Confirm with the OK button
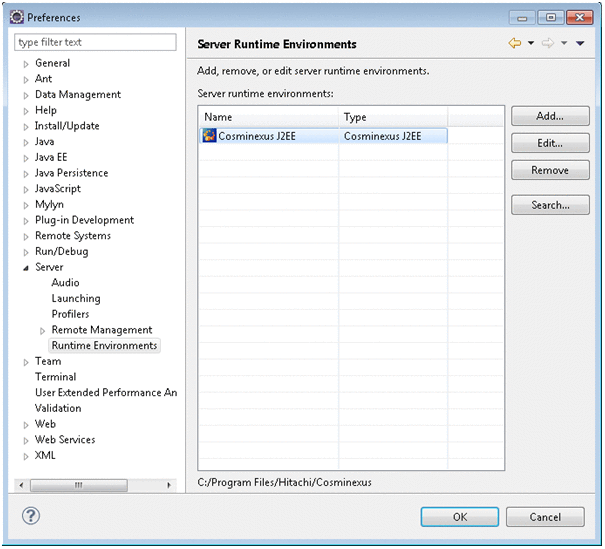 tap(459, 517)
